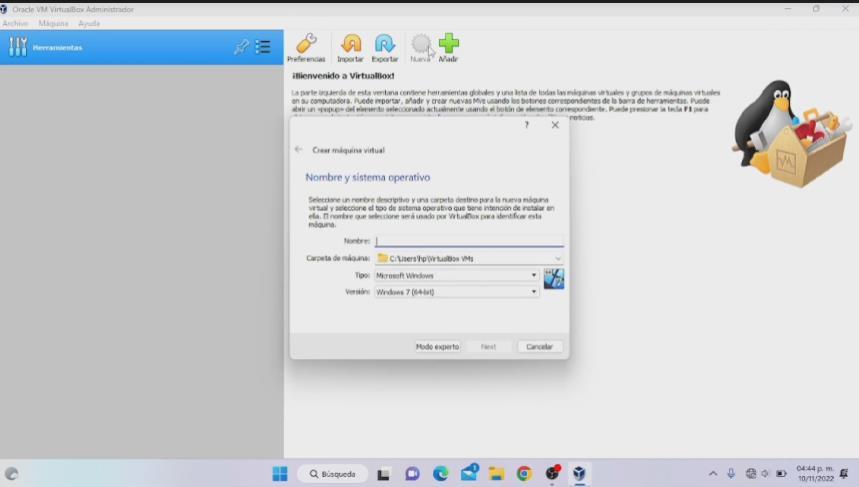
Task: Open the Máquina menu
Action: (53, 24)
